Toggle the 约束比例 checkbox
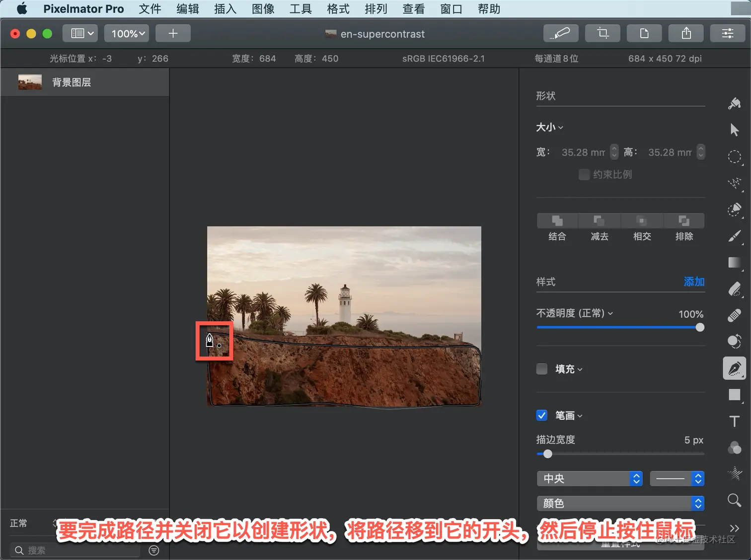This screenshot has height=560, width=751. (x=584, y=175)
